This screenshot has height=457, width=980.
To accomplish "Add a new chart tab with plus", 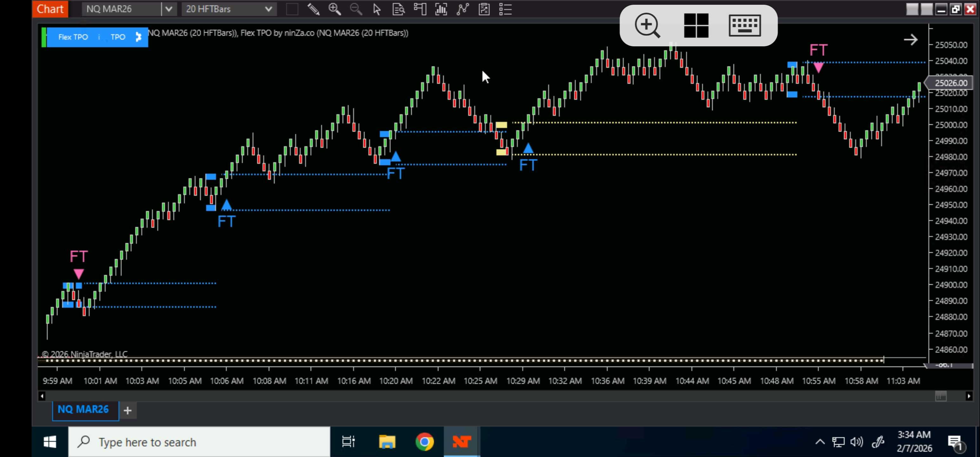I will pyautogui.click(x=128, y=410).
